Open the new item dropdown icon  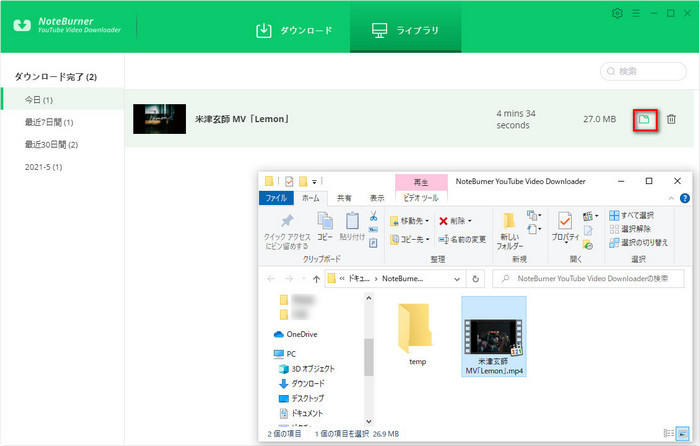(x=534, y=216)
